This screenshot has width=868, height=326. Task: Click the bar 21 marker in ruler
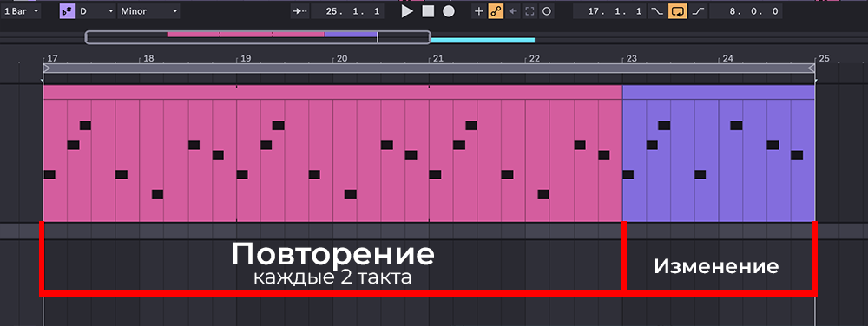437,59
